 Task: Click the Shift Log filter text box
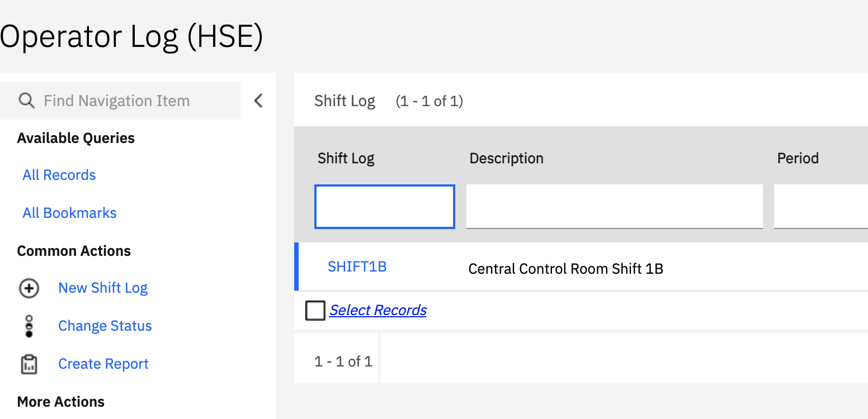point(385,207)
